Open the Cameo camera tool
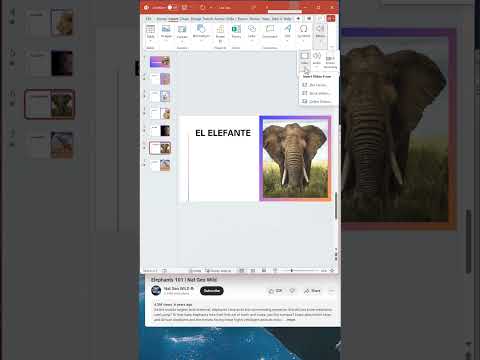Image resolution: width=480 pixels, height=360 pixels. click(x=182, y=32)
